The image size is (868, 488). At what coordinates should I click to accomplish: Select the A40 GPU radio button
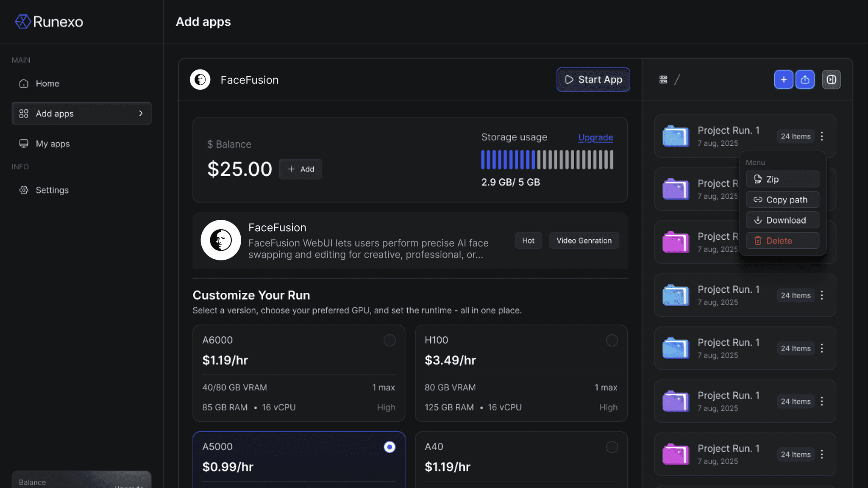(612, 447)
